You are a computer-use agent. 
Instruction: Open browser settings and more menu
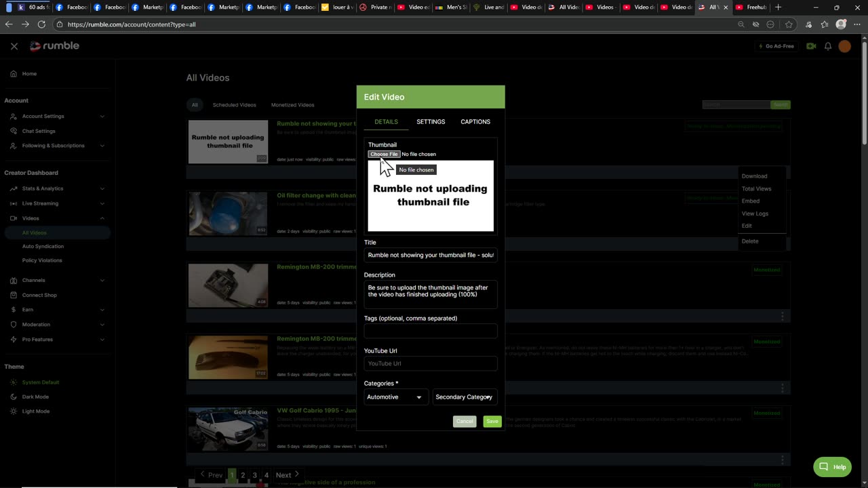point(858,24)
